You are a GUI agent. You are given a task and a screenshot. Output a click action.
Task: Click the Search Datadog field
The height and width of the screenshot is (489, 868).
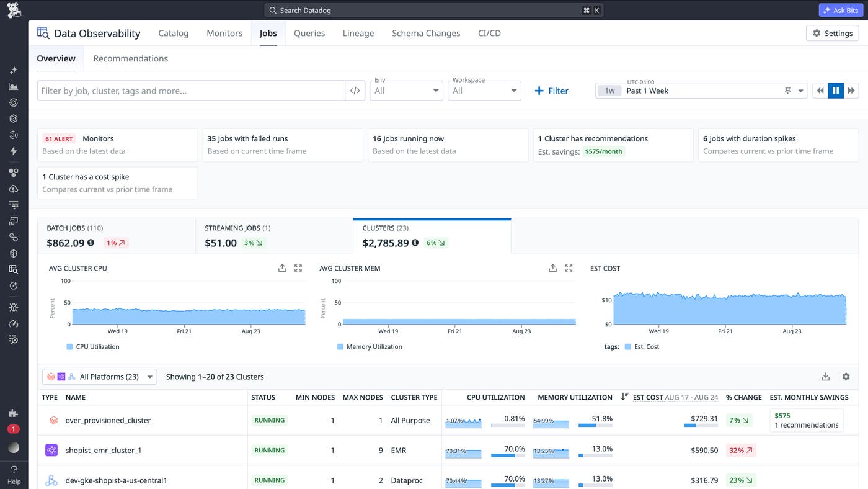click(x=433, y=11)
